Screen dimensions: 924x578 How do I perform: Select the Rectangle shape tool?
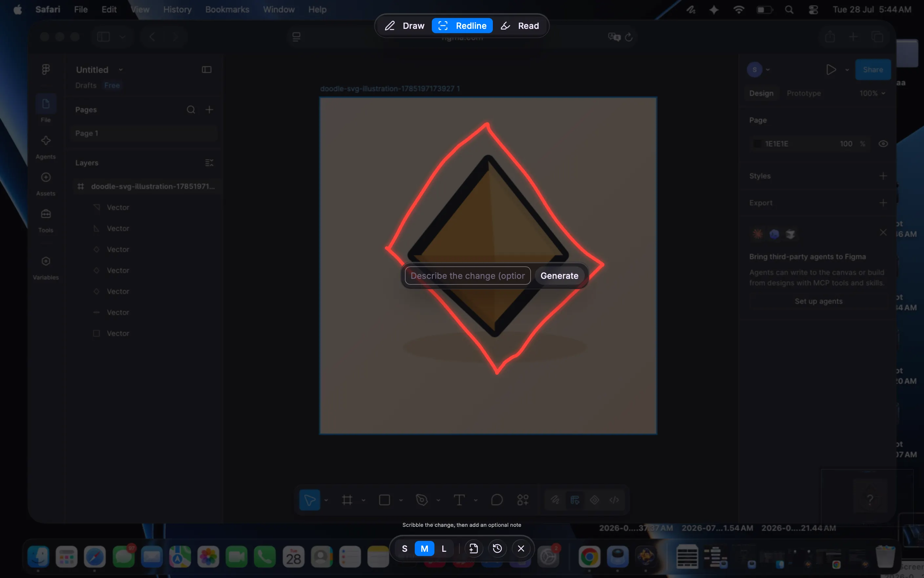[x=384, y=500]
